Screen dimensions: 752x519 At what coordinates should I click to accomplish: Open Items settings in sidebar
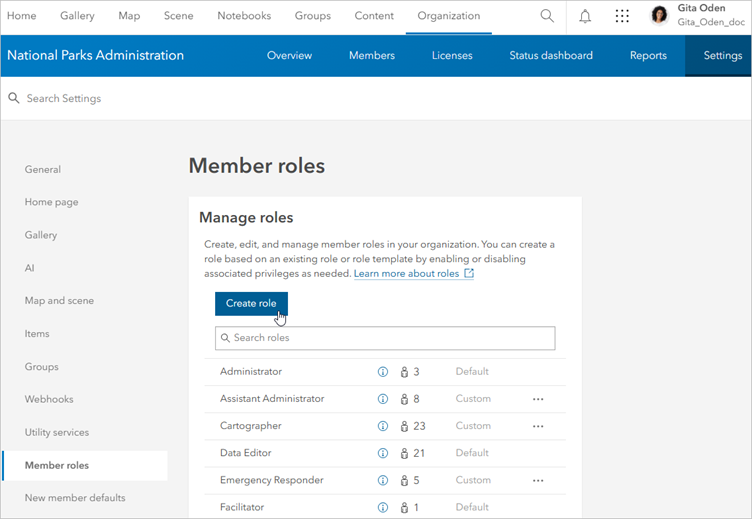pos(37,334)
